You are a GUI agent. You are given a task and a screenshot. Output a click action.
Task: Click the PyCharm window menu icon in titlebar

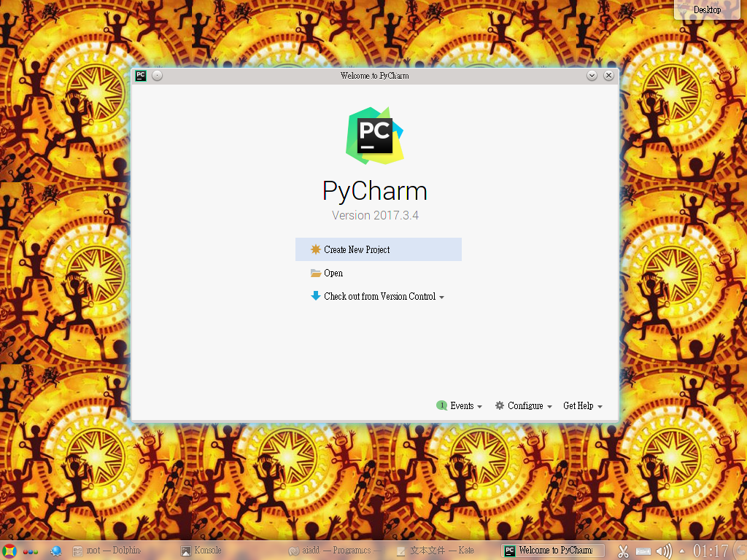coord(141,75)
